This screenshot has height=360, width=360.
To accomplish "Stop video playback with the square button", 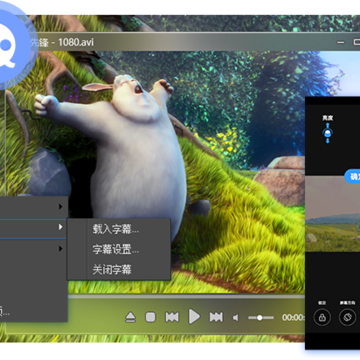I will coord(150,317).
